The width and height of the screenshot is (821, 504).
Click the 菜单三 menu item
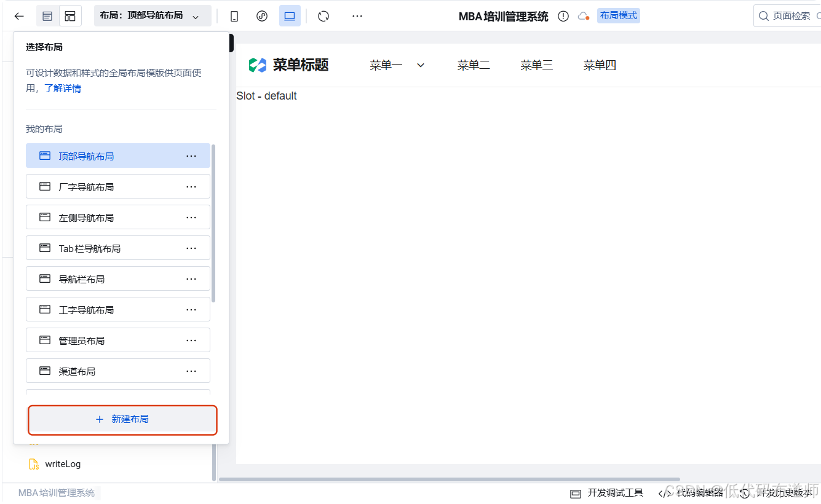[x=537, y=65]
